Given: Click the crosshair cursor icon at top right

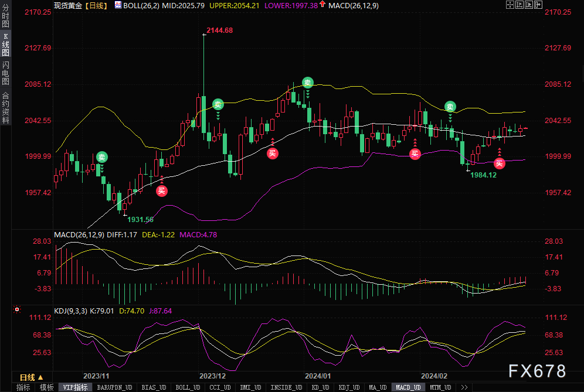Looking at the screenshot, I should (x=510, y=5).
